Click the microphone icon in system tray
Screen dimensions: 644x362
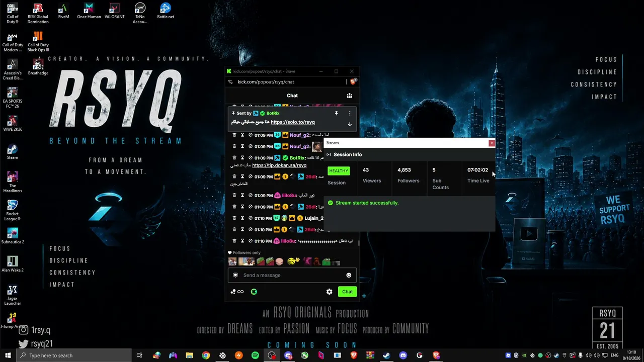581,355
